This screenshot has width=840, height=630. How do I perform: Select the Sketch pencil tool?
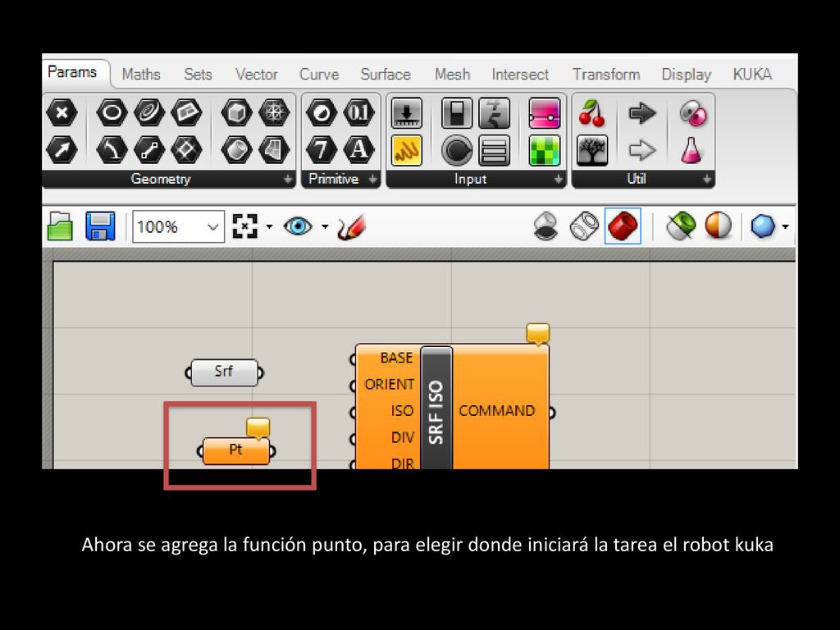coord(351,226)
